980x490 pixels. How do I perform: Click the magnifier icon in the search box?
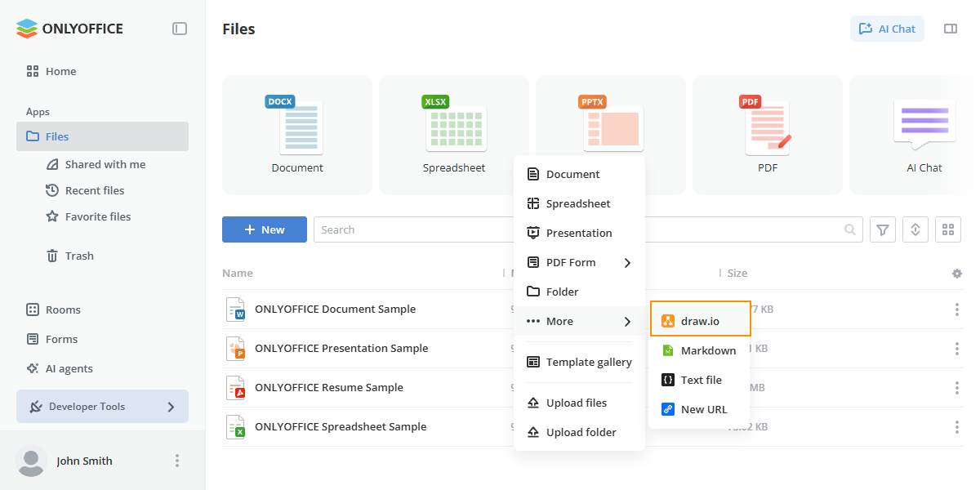pyautogui.click(x=850, y=229)
